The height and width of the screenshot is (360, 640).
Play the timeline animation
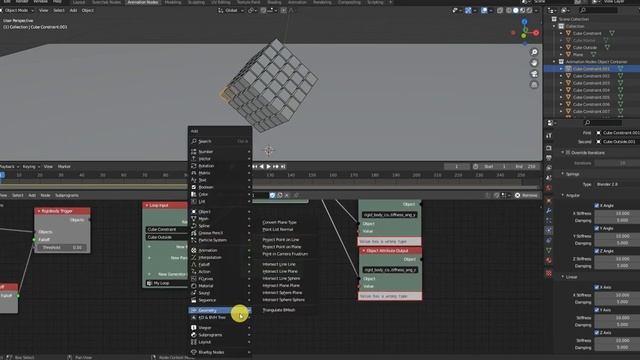pyautogui.click(x=269, y=167)
